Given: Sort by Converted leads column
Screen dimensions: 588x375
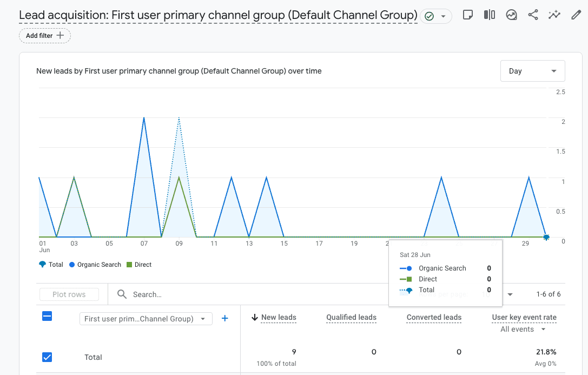Looking at the screenshot, I should click(434, 318).
